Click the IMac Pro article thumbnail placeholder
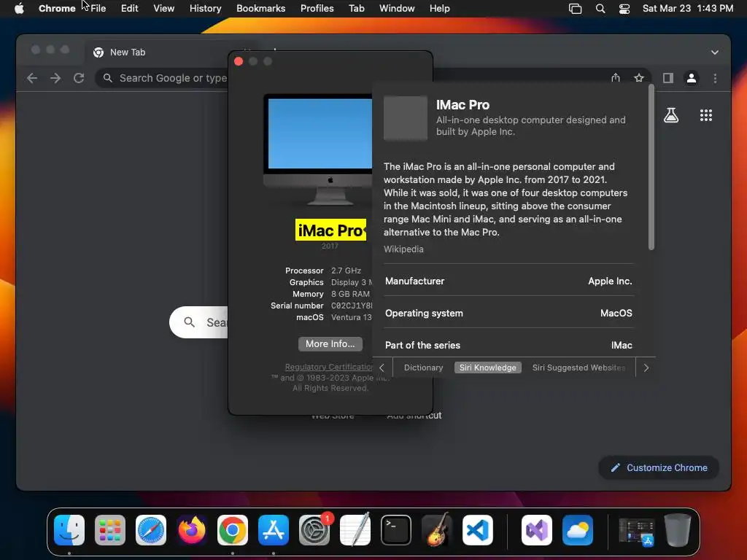 pos(406,118)
